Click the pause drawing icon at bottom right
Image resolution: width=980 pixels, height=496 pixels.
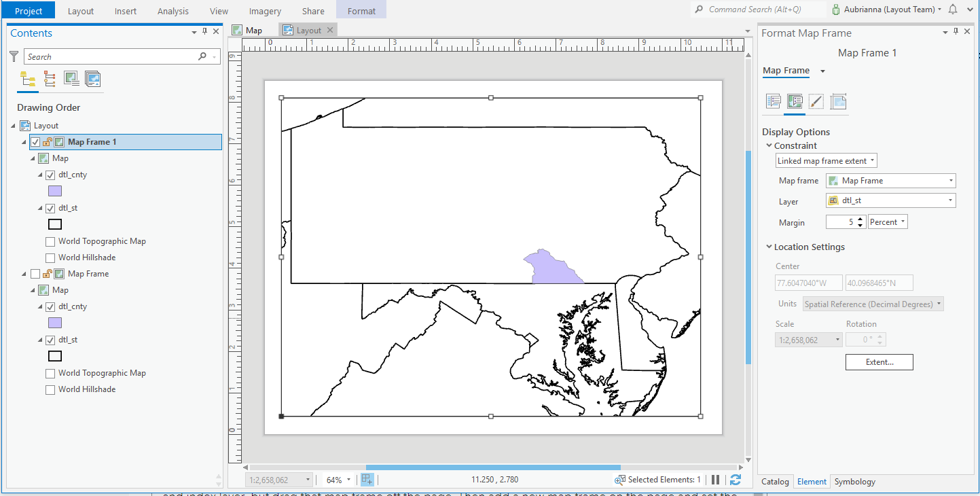coord(715,480)
